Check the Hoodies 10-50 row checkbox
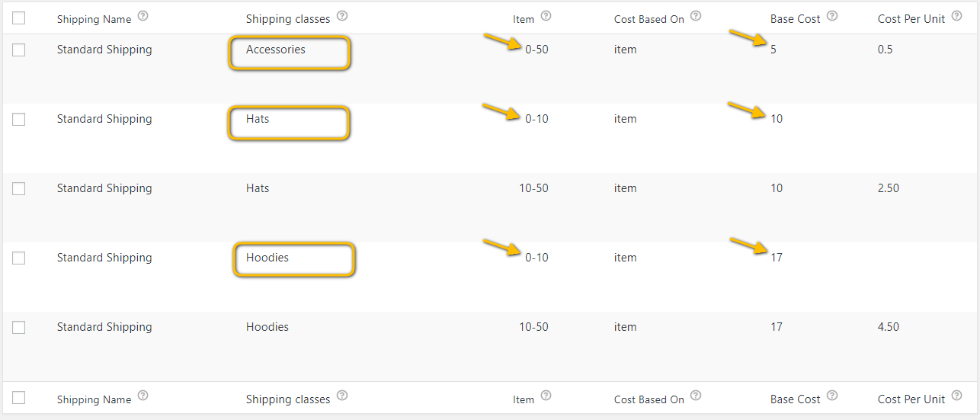Image resolution: width=980 pixels, height=420 pixels. point(19,328)
